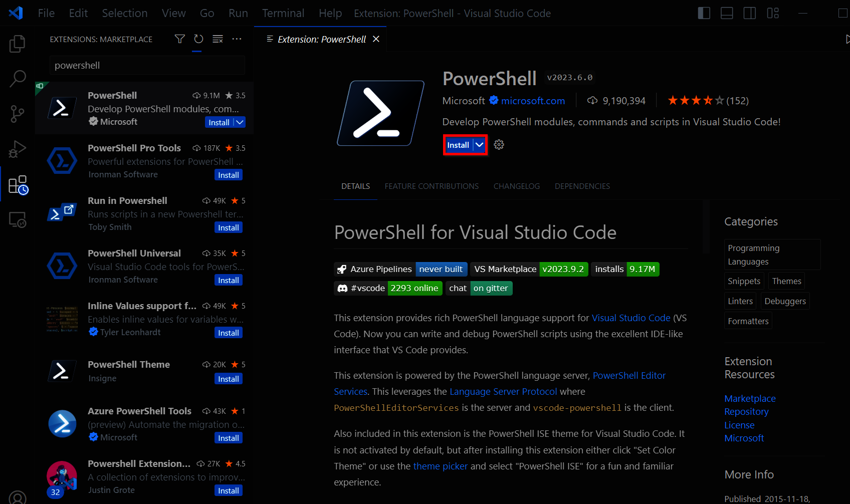Open the Repository link under Extension Resources
This screenshot has width=850, height=504.
pos(746,411)
